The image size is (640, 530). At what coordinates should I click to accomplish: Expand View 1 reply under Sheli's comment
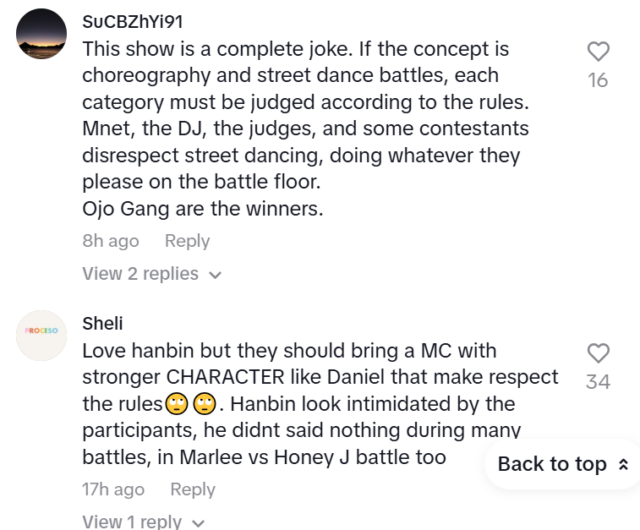[x=132, y=521]
